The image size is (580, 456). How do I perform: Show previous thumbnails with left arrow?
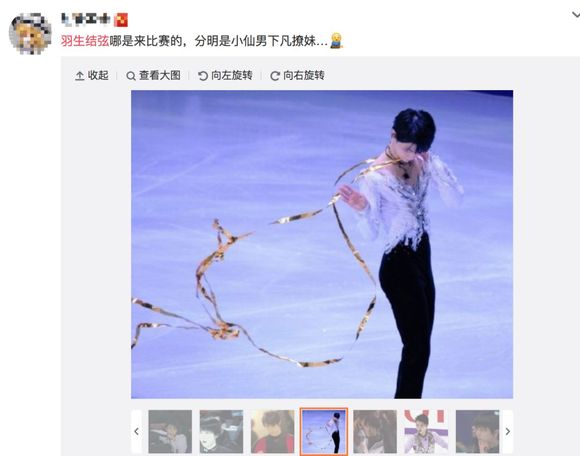pos(136,431)
